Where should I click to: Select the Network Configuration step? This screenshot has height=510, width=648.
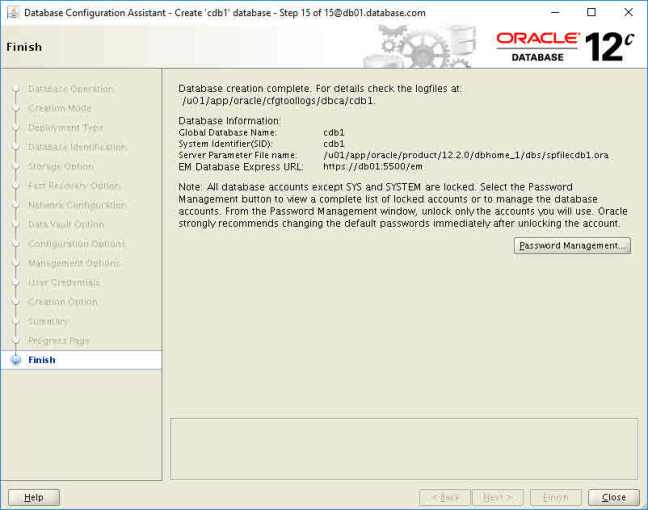[77, 205]
